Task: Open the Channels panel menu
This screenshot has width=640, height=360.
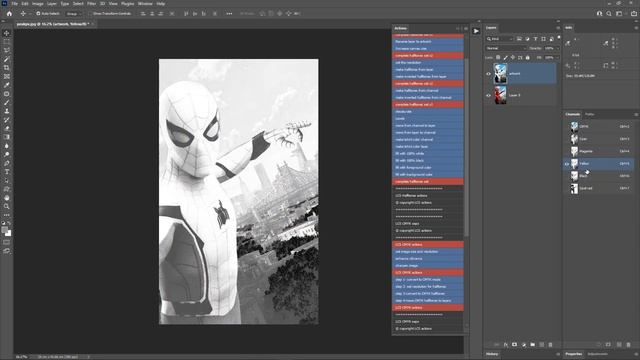Action: [x=636, y=114]
